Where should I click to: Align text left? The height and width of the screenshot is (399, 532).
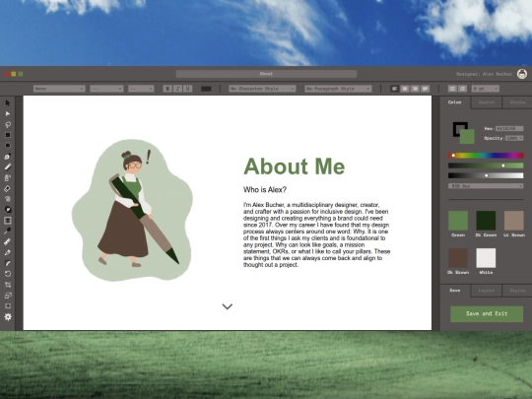tap(394, 89)
